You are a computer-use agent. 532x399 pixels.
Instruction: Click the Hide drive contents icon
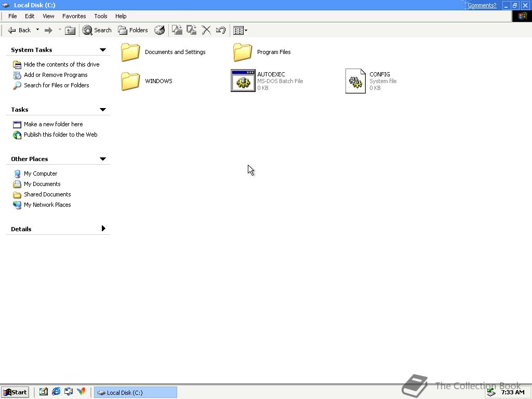tap(17, 64)
